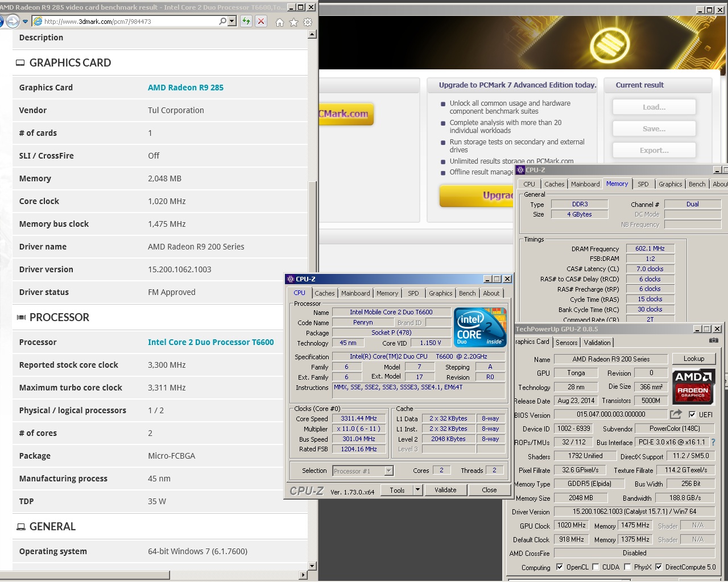Click the Lookup button in GPU-Z

(693, 359)
